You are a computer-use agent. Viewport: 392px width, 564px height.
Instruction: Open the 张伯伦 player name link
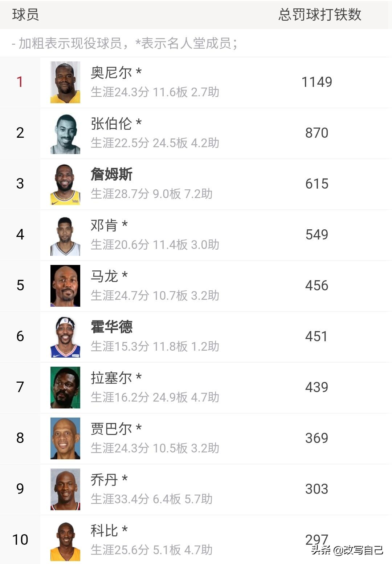[111, 124]
